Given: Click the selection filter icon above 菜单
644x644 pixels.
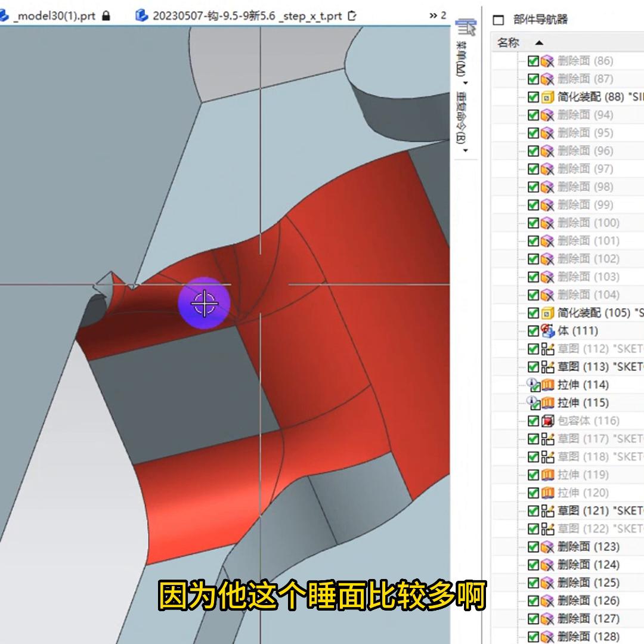Looking at the screenshot, I should [x=466, y=27].
